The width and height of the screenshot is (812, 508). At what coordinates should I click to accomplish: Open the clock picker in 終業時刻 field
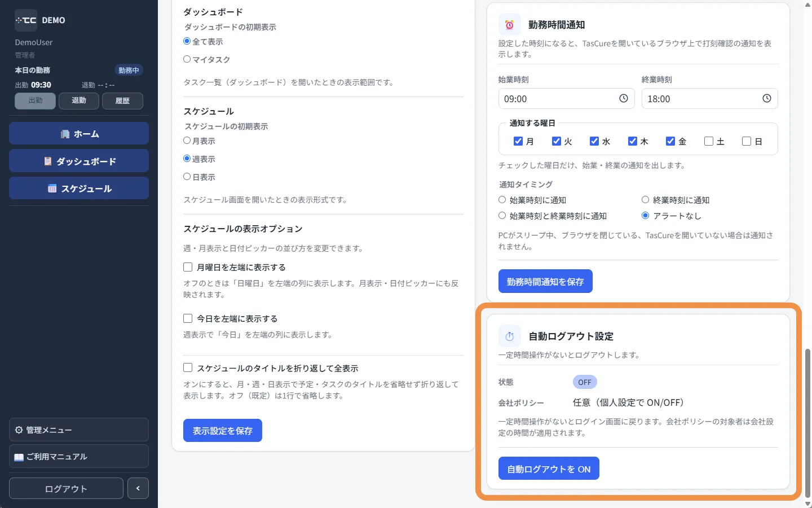coord(767,98)
